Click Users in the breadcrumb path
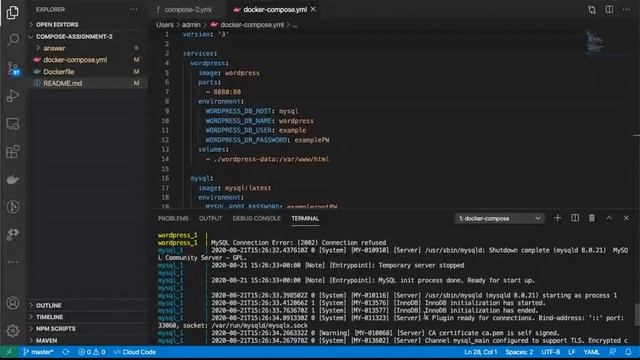Screen dimensions: 640x360 tap(164, 25)
